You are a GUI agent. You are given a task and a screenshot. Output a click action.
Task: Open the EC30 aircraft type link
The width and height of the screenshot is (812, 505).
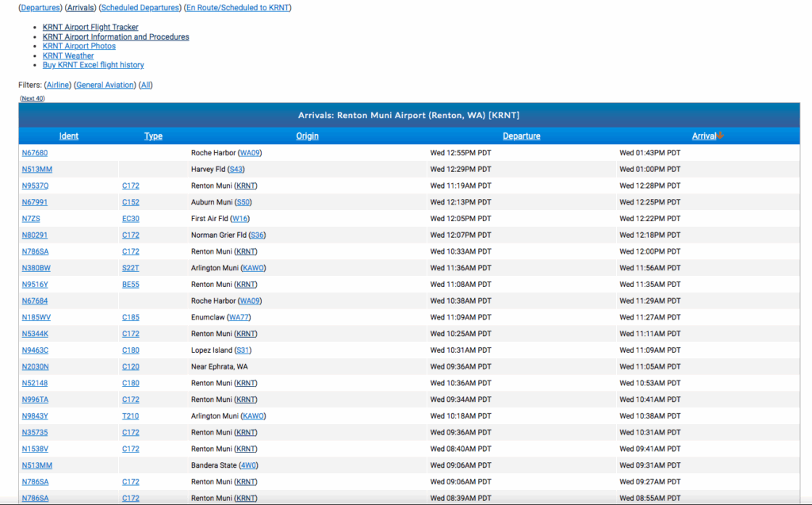click(x=130, y=219)
